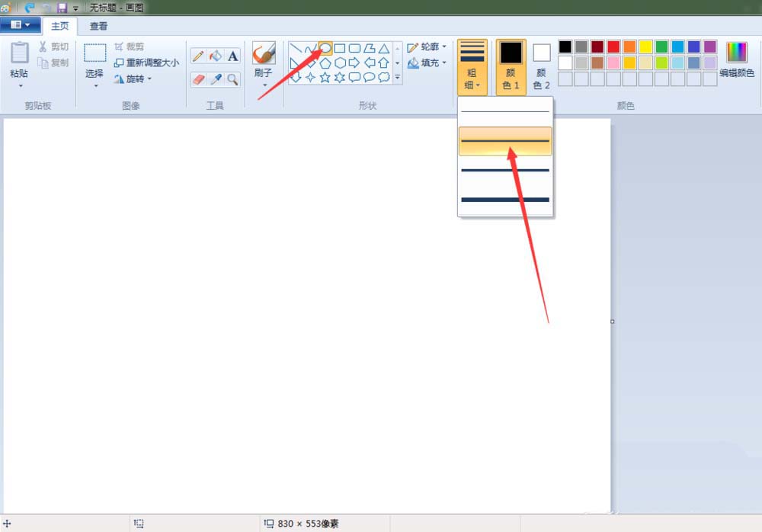Choose the Four-point star shape
Image resolution: width=762 pixels, height=532 pixels.
(x=310, y=77)
